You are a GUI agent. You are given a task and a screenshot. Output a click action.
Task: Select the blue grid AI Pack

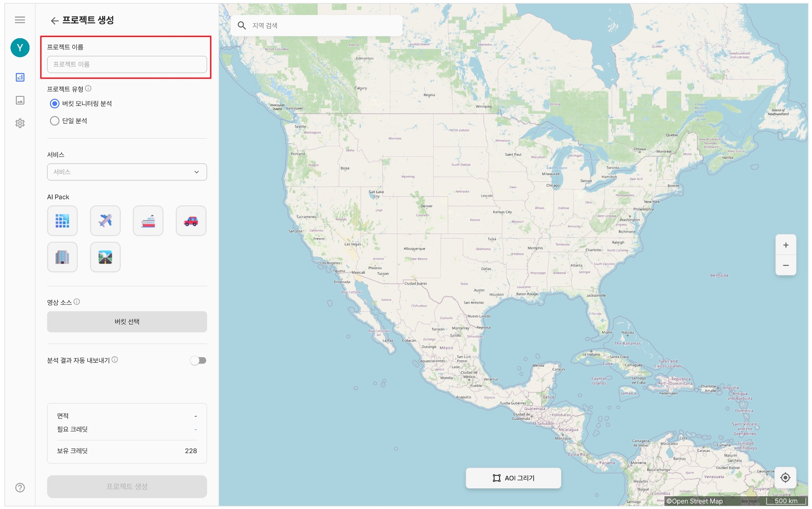62,221
